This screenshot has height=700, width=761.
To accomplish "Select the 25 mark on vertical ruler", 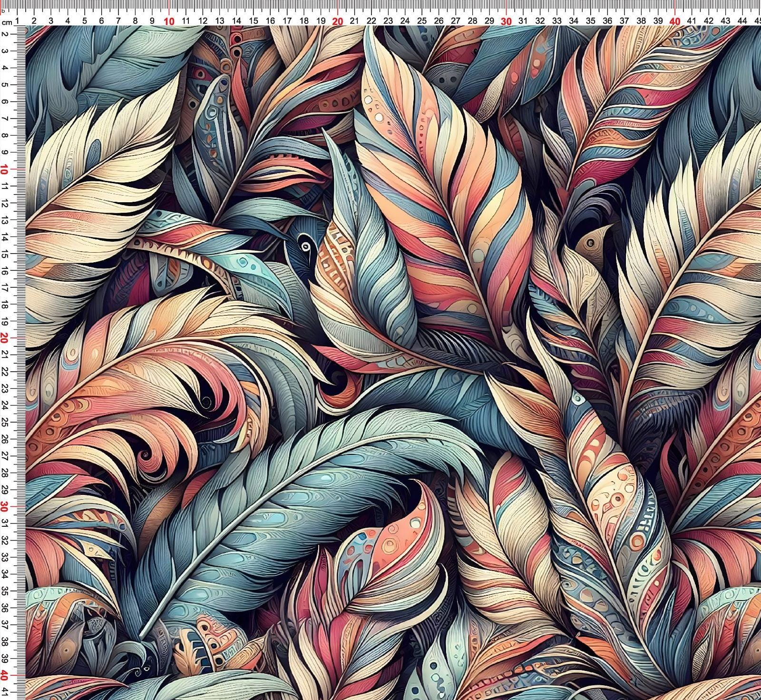I will pos(6,423).
